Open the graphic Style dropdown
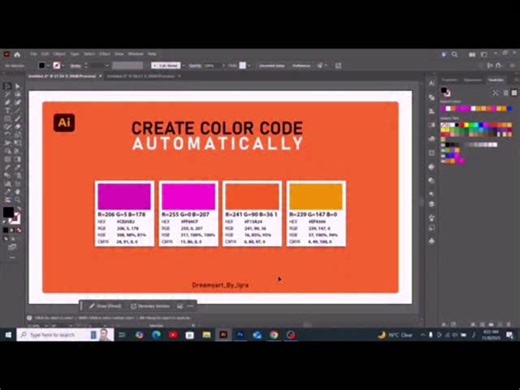520x390 pixels. 249,66
